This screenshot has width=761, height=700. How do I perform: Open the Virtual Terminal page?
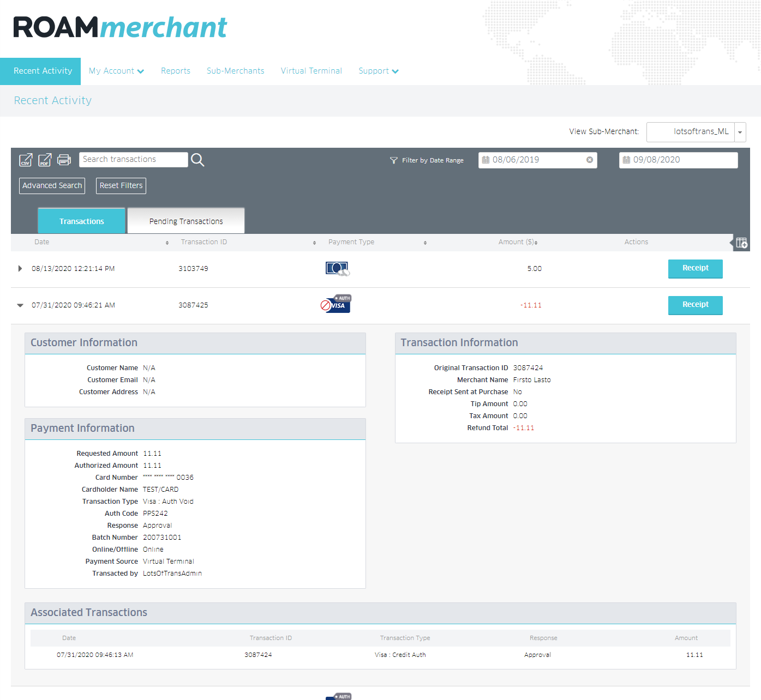point(311,71)
